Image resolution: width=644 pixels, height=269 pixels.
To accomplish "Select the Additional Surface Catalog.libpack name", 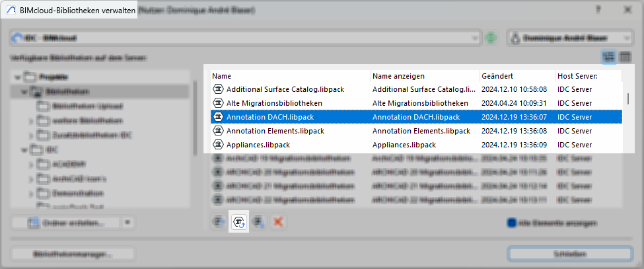I will (285, 89).
